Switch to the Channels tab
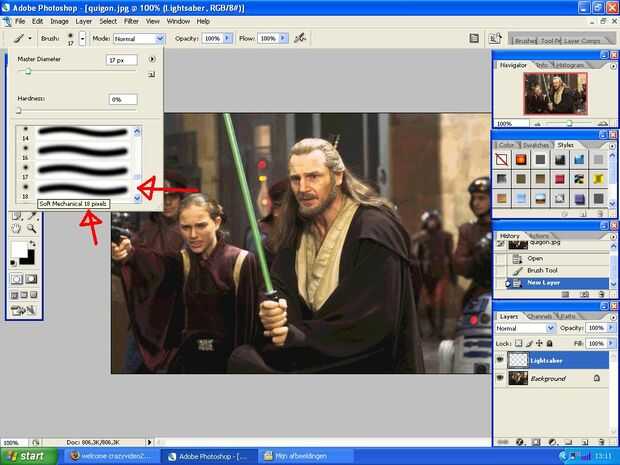The width and height of the screenshot is (620, 465). coord(540,317)
